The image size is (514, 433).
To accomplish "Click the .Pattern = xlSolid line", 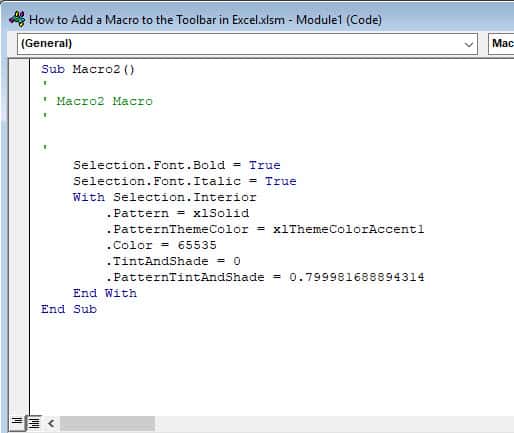I will (177, 213).
